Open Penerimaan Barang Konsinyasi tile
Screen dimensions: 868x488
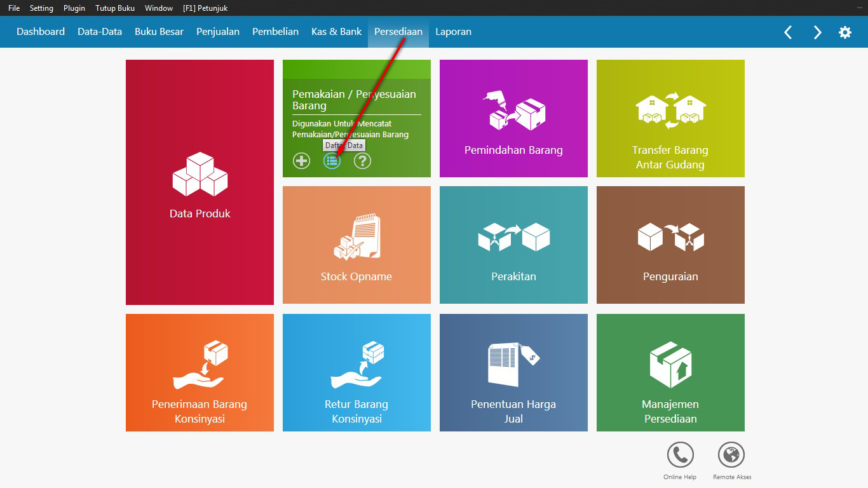coord(200,372)
